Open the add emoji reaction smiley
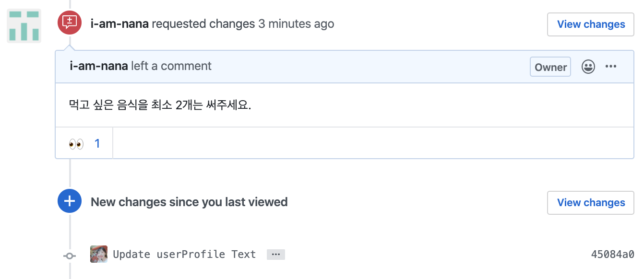Viewport: 644px width, 279px height. coord(588,67)
